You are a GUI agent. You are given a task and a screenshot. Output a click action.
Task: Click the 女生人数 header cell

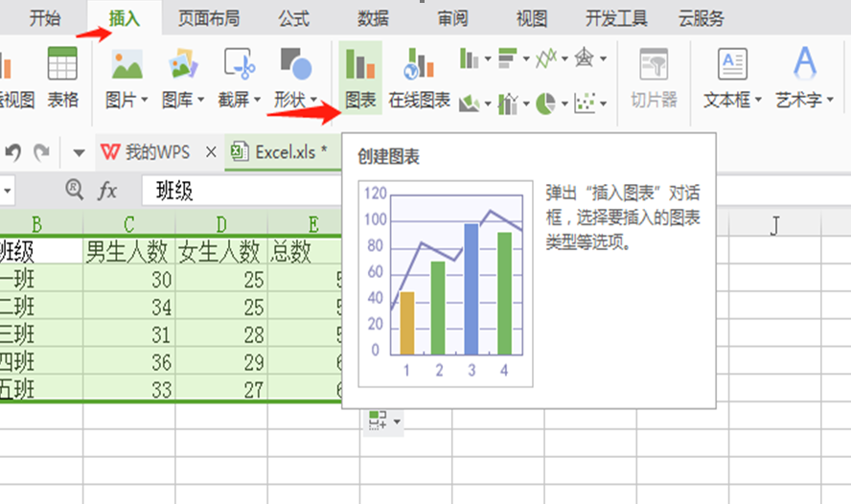[x=221, y=251]
